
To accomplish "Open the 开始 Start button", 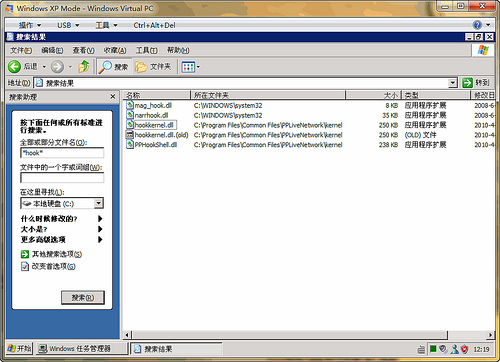I will 19,349.
